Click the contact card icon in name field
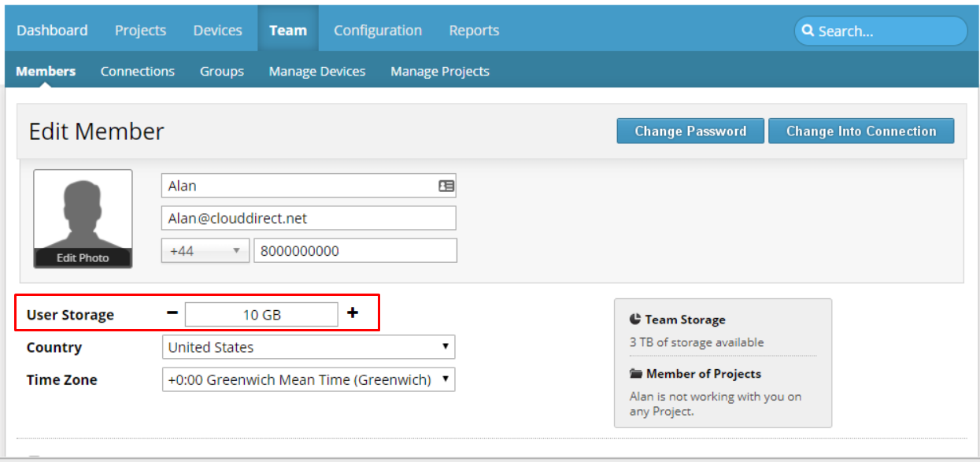 pos(446,186)
